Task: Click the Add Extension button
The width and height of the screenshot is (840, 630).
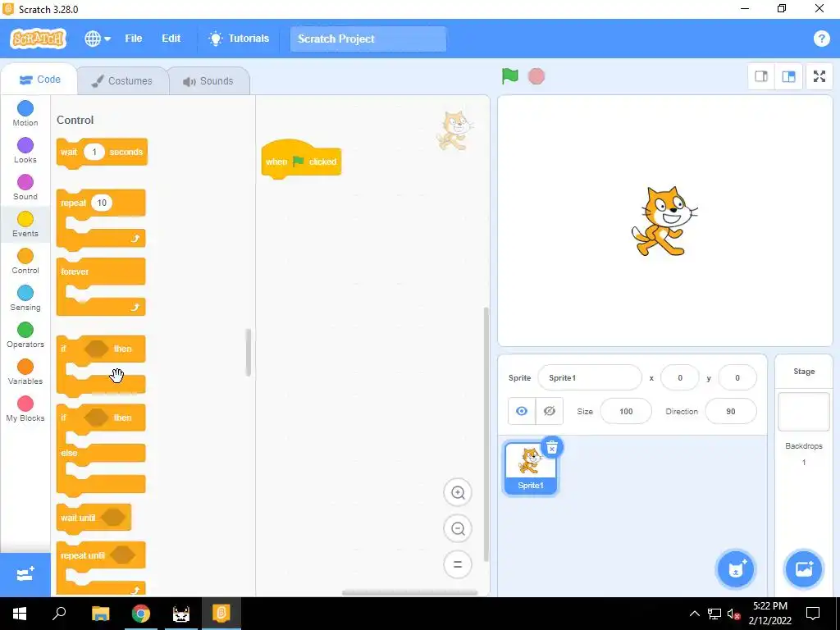Action: [25, 575]
